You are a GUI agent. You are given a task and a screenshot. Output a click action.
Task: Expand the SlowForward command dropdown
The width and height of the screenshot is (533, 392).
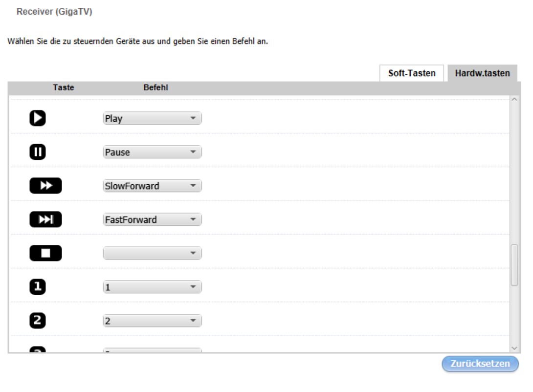point(152,186)
